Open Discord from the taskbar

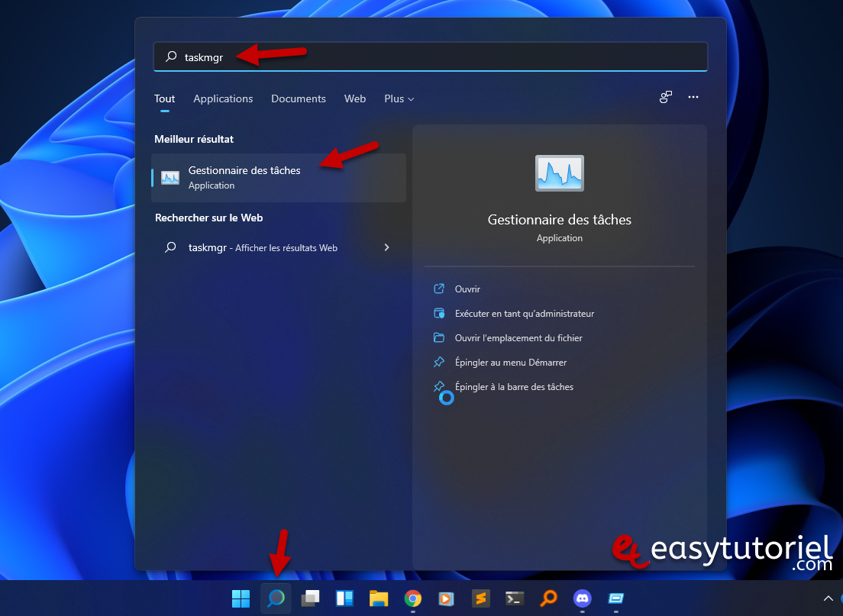pos(583,598)
